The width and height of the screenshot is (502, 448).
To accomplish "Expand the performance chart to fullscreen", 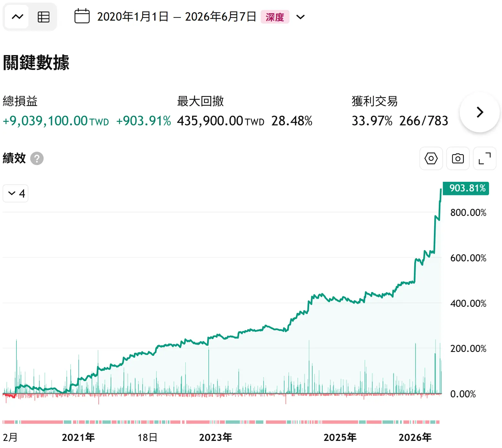I will point(485,158).
